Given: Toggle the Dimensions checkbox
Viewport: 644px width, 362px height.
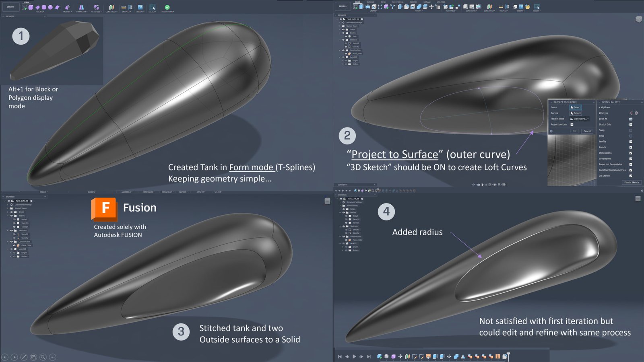Looking at the screenshot, I should (x=631, y=153).
